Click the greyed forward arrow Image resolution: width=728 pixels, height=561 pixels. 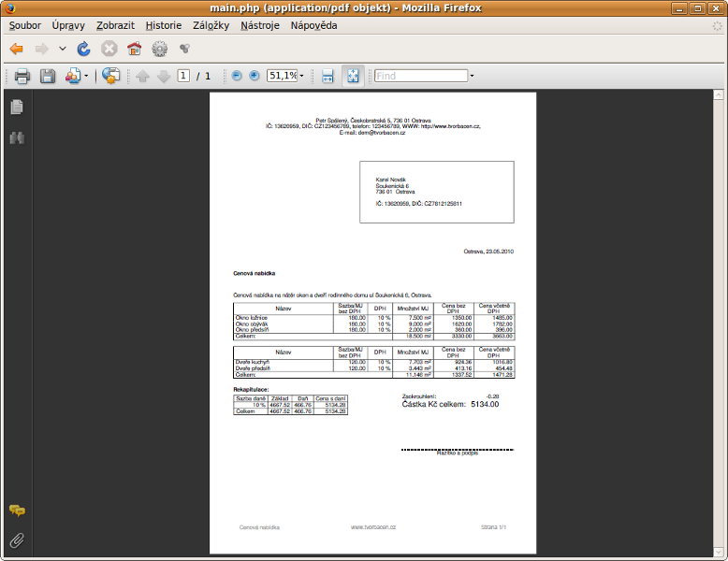[42, 49]
